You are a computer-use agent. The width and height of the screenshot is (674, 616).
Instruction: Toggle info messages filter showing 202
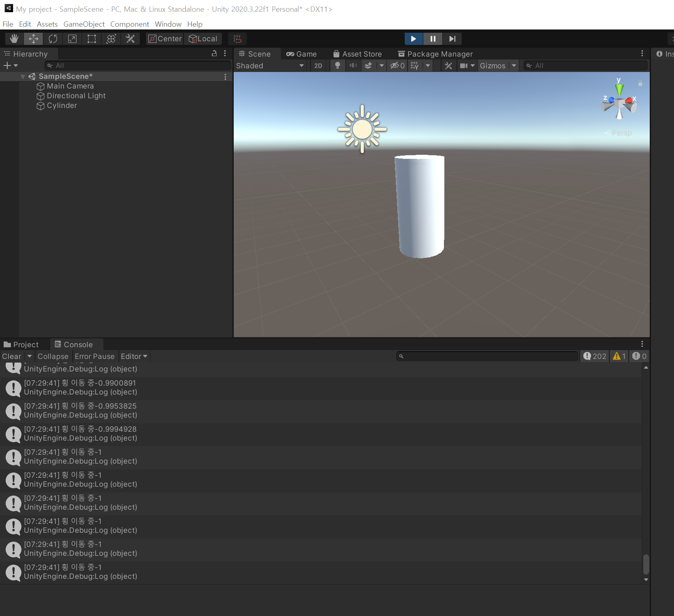tap(595, 356)
